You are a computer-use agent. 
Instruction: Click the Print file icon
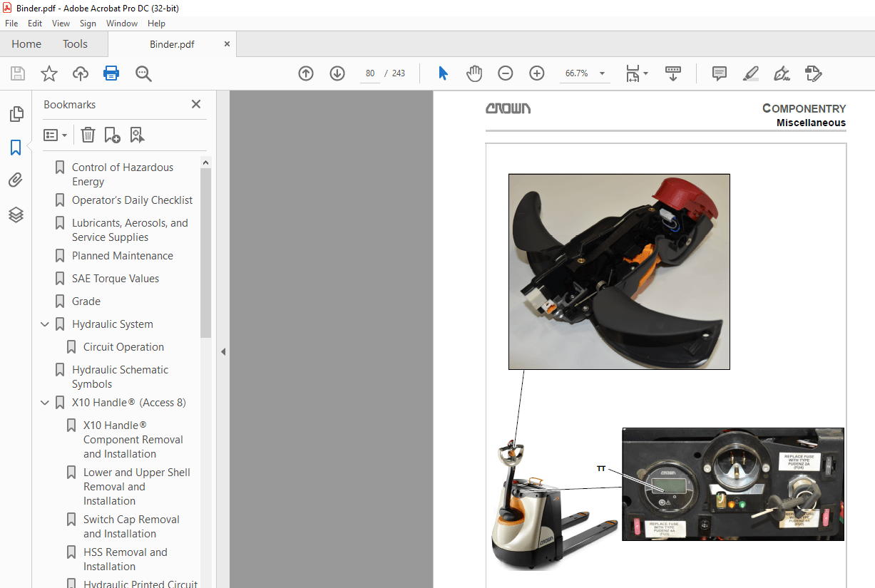click(111, 73)
